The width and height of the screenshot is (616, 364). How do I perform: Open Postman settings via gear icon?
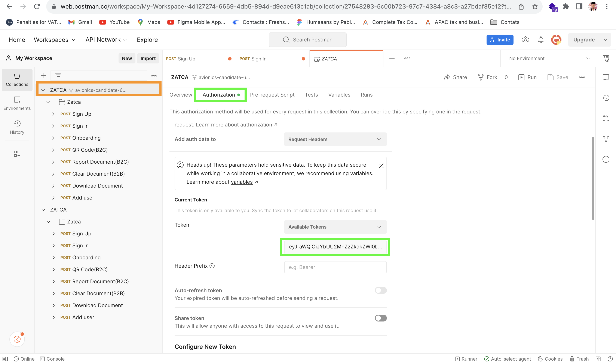click(525, 40)
